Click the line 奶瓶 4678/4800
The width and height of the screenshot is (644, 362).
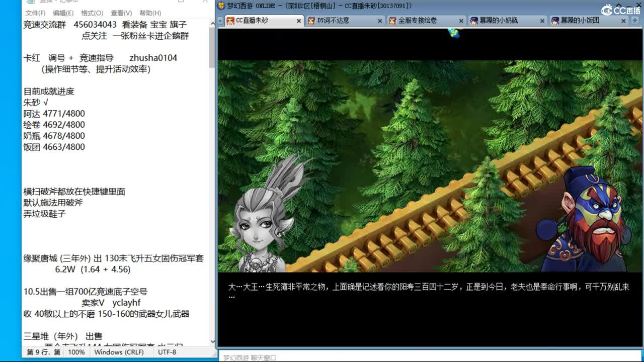tap(54, 136)
